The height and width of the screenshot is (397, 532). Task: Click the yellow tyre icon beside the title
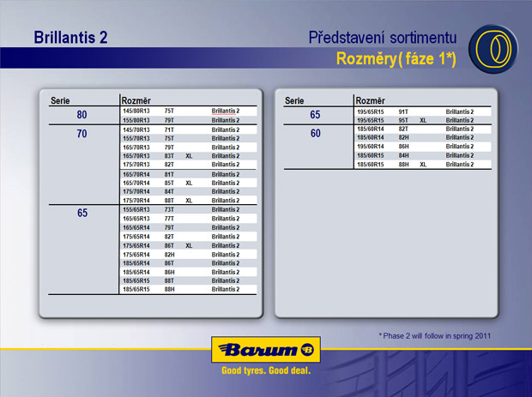pyautogui.click(x=493, y=49)
